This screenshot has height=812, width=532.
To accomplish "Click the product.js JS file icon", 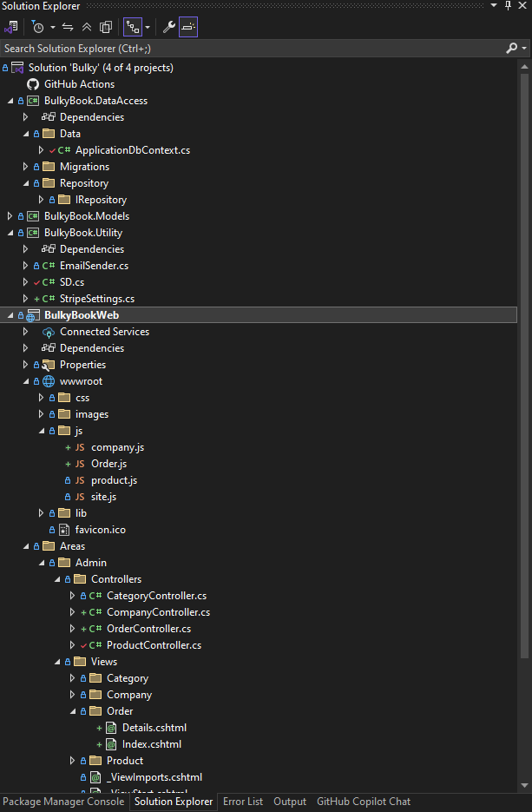I will (80, 480).
